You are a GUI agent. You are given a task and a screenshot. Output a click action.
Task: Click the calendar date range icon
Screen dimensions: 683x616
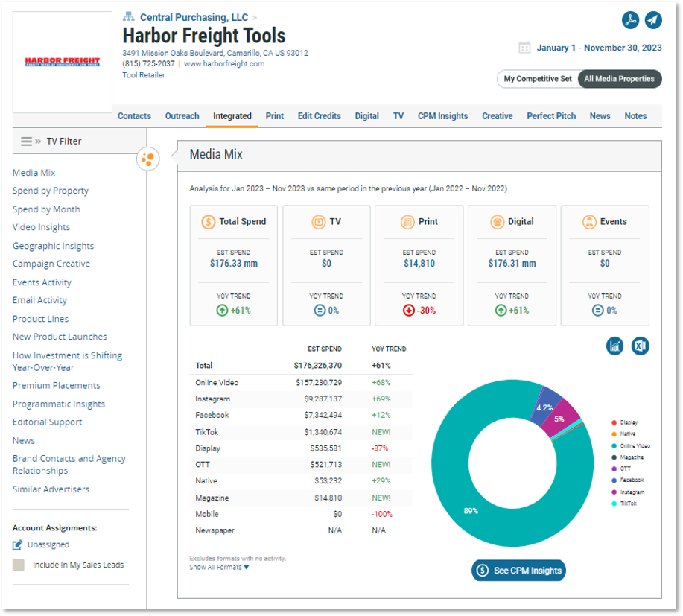point(524,48)
